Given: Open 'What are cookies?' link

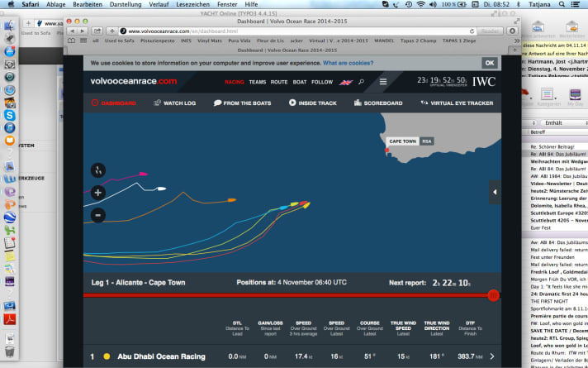Looking at the screenshot, I should [348, 63].
